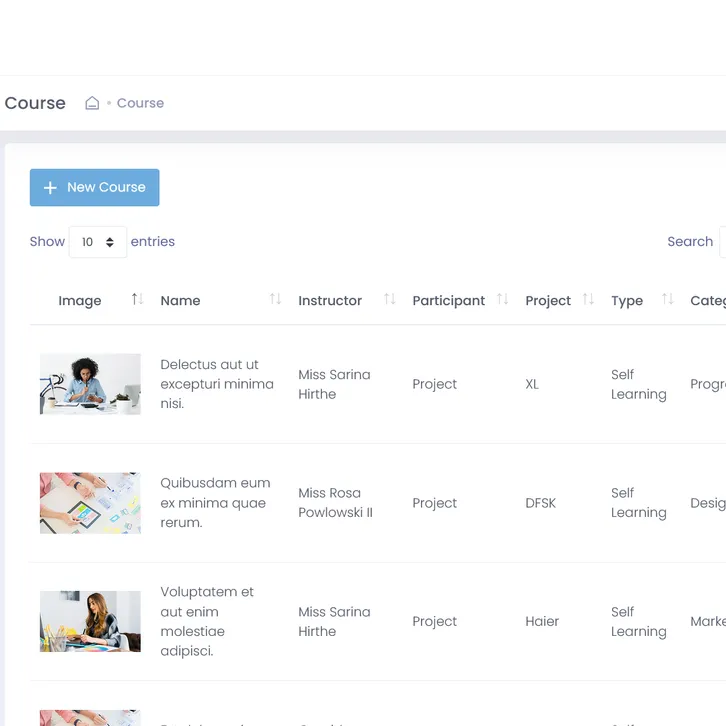Select course 'Delectus aut ut excepturi minima nisi'
This screenshot has height=726, width=726.
click(x=216, y=384)
